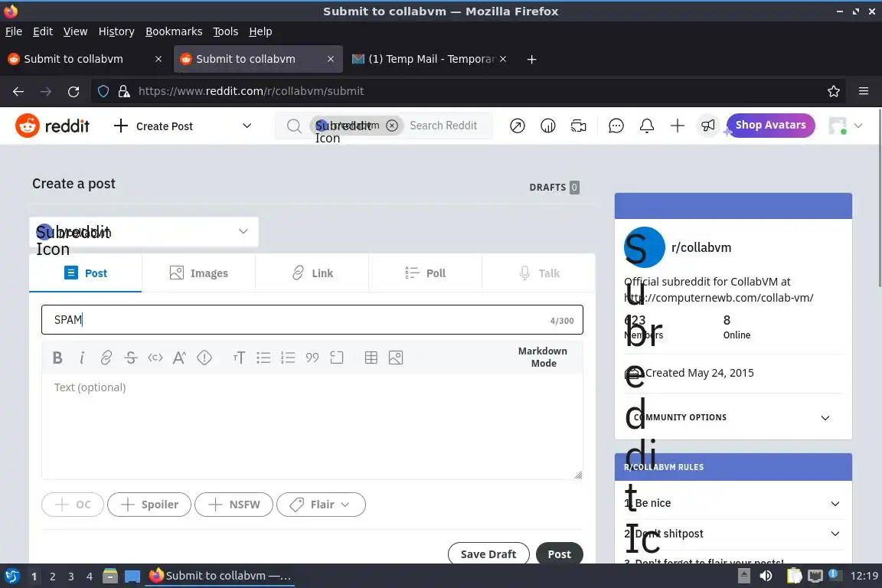Open Firefox hamburger application menu
Screen dimensions: 882x588
[x=864, y=91]
